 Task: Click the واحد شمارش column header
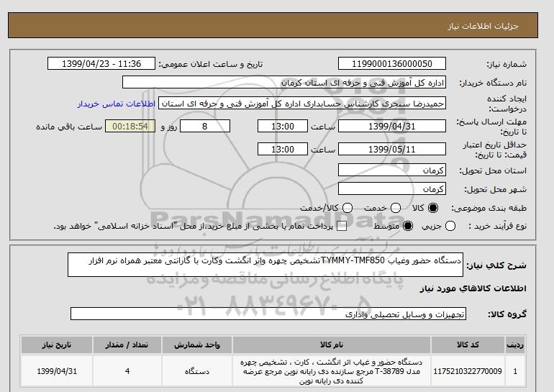(197, 345)
